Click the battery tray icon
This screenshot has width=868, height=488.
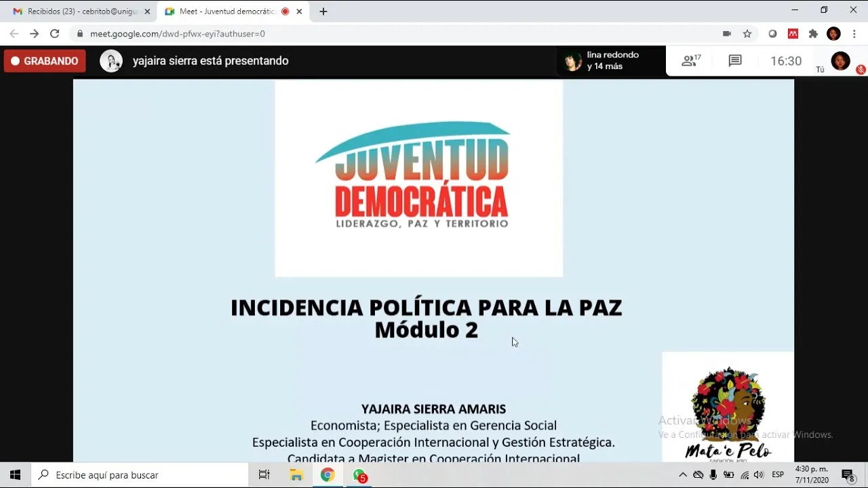(x=729, y=475)
